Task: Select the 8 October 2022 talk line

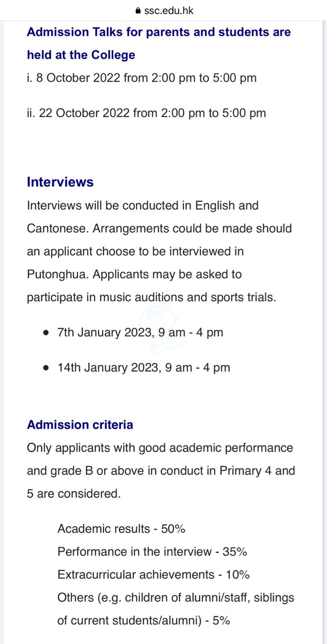Action: 142,78
